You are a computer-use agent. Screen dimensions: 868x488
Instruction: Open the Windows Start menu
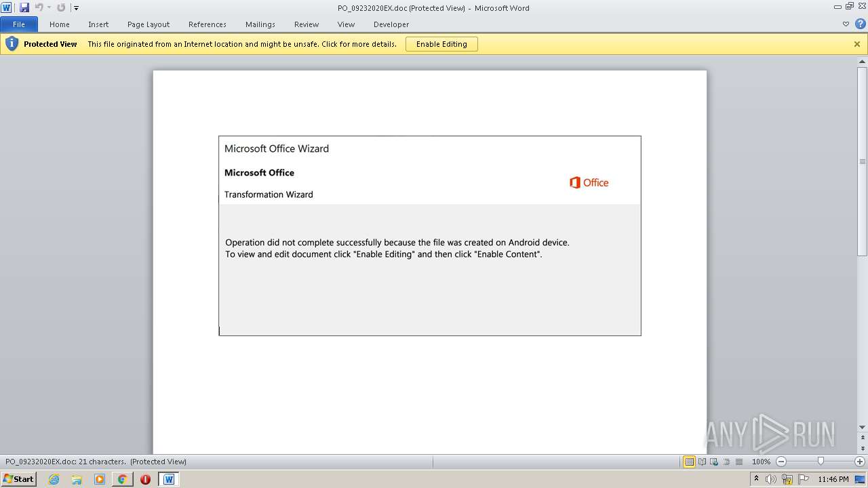[x=18, y=479]
